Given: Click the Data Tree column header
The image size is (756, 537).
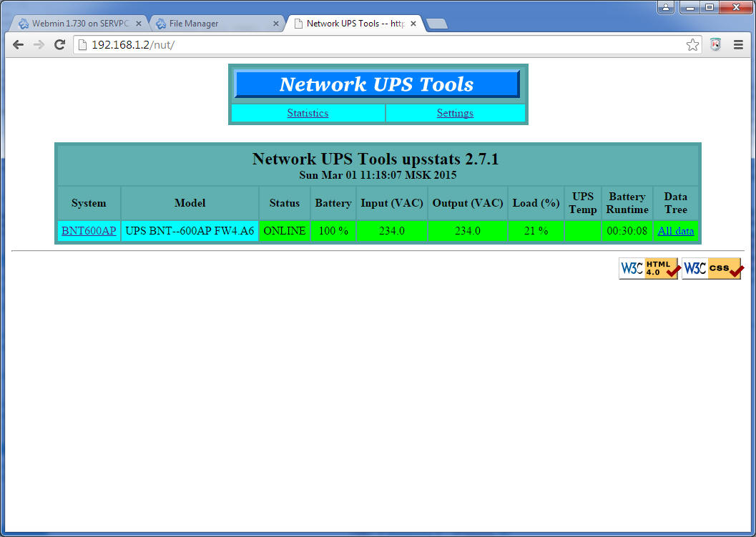Looking at the screenshot, I should [x=675, y=203].
